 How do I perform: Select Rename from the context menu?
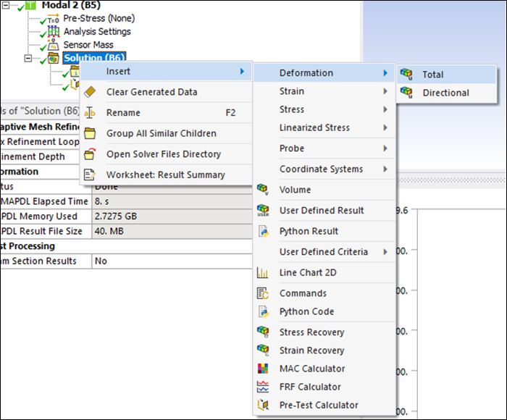123,113
